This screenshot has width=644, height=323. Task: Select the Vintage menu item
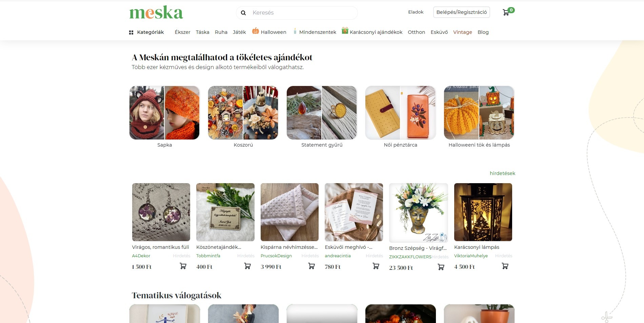(463, 32)
